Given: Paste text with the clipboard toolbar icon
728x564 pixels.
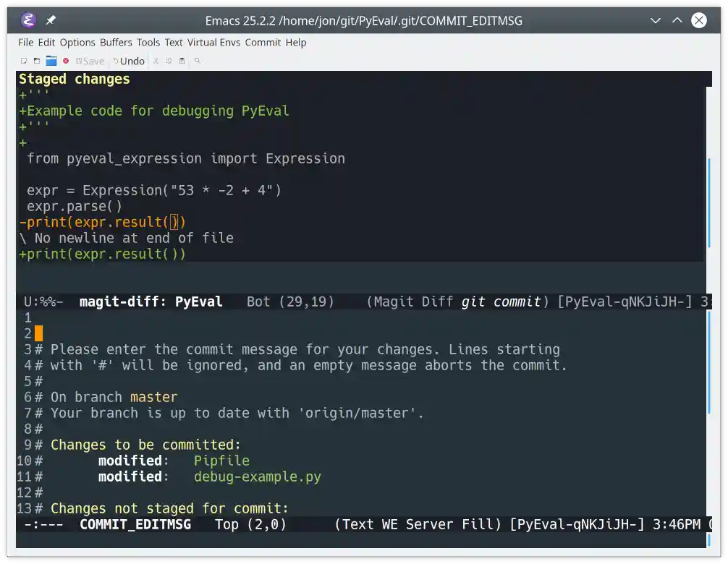Looking at the screenshot, I should (182, 61).
